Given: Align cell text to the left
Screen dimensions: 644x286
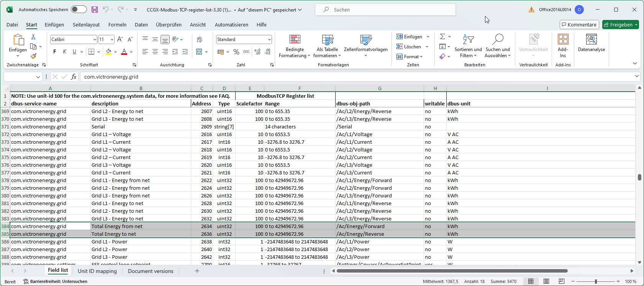Looking at the screenshot, I should pyautogui.click(x=145, y=51).
